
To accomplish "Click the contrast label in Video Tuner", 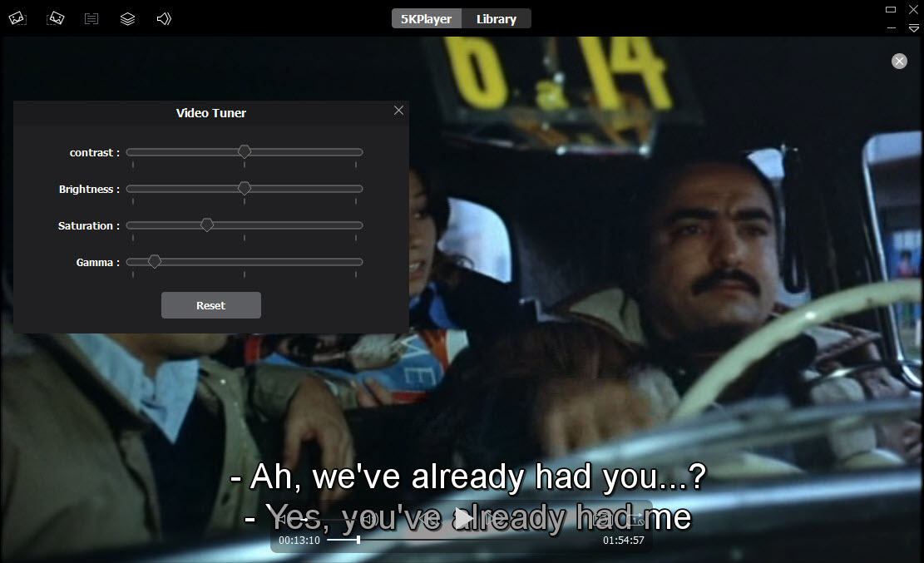I will (x=94, y=153).
